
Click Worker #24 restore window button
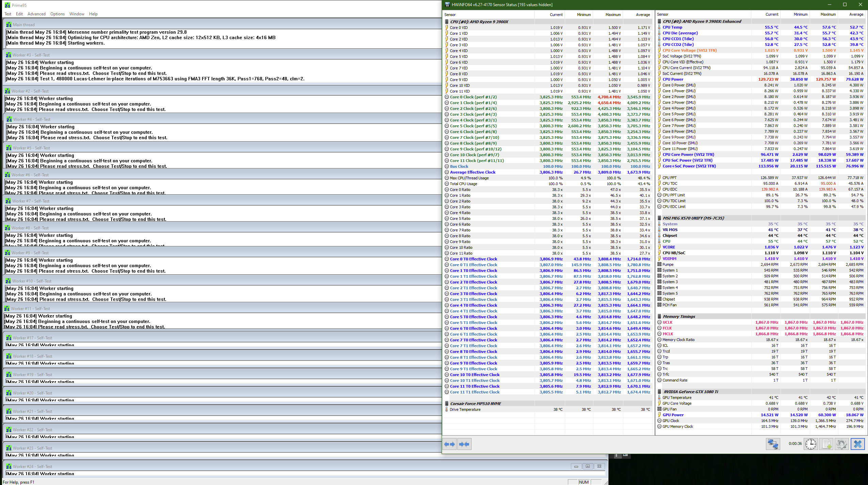[588, 466]
